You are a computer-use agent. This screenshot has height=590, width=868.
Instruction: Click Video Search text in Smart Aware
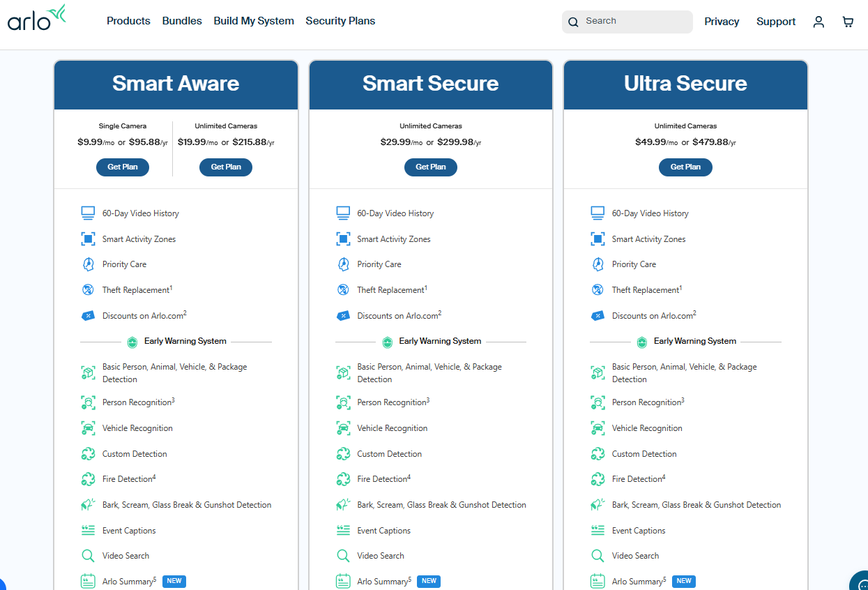[x=126, y=556]
